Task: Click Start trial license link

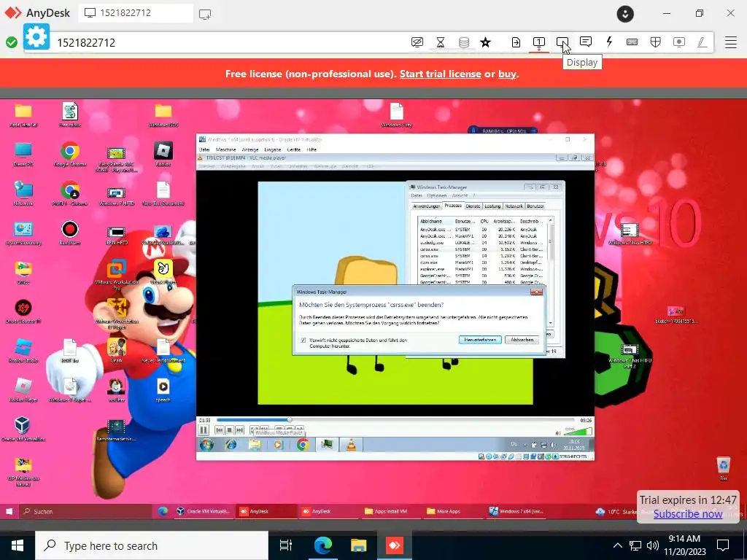Action: [440, 74]
